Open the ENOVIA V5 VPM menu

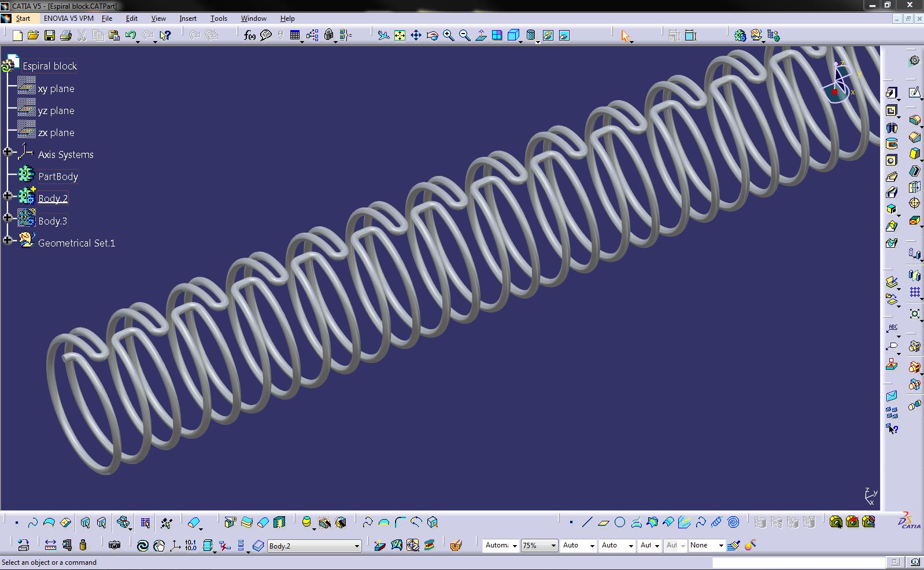(68, 19)
